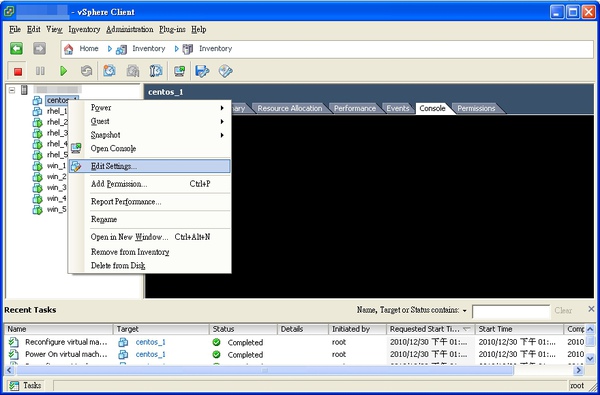The image size is (600, 395).
Task: Click the Reset virtual machine toolbar icon
Action: (86, 71)
